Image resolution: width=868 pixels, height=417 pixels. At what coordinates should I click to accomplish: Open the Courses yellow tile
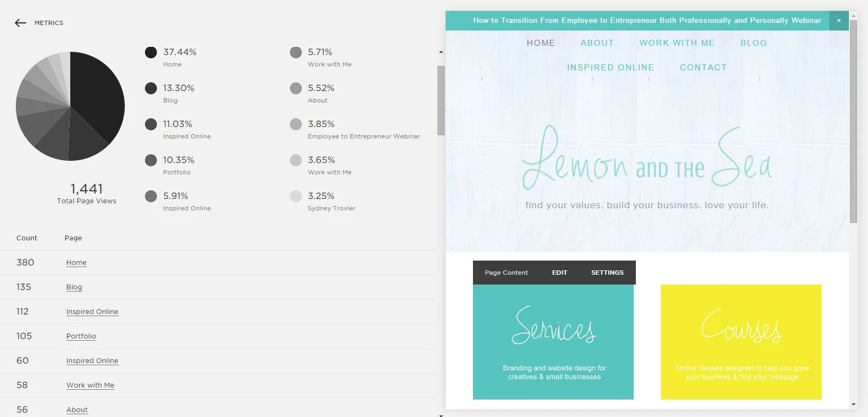(x=741, y=342)
